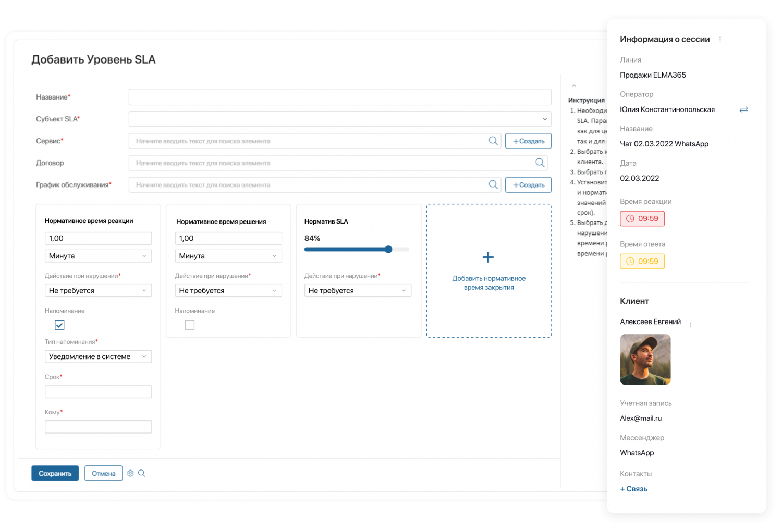Screen dimensions: 782x532
Task: Click the magnifier icon in the Договор field
Action: [540, 163]
